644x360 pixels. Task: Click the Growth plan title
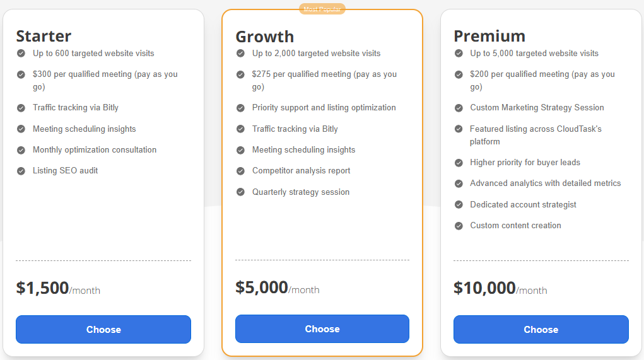click(264, 37)
